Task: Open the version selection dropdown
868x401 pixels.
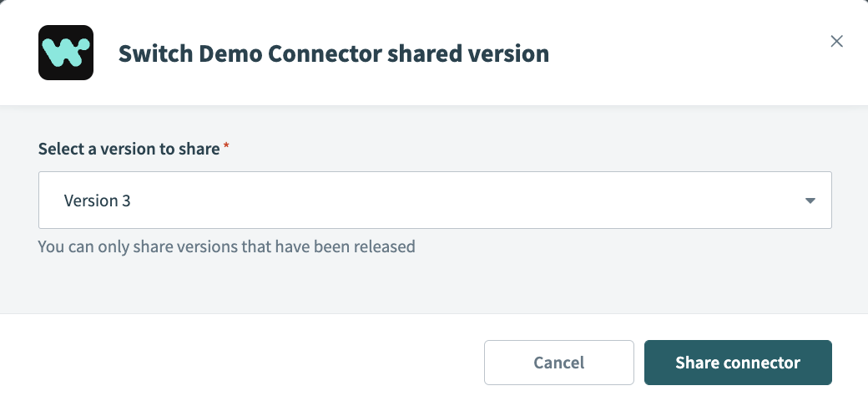Action: coord(435,200)
